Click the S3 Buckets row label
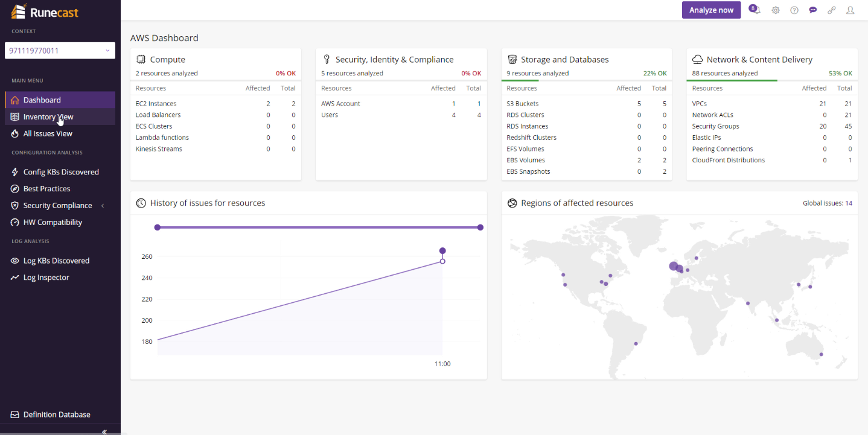This screenshot has height=435, width=868. [523, 104]
